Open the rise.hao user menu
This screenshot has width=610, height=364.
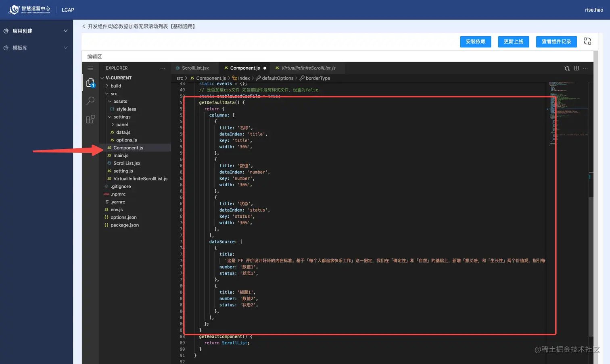[x=594, y=10]
